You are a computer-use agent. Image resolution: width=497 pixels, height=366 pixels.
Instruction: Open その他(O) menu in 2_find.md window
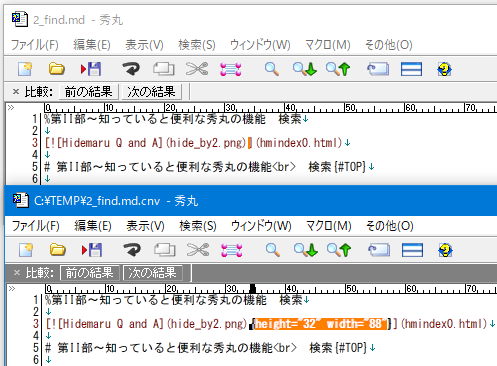click(x=389, y=44)
